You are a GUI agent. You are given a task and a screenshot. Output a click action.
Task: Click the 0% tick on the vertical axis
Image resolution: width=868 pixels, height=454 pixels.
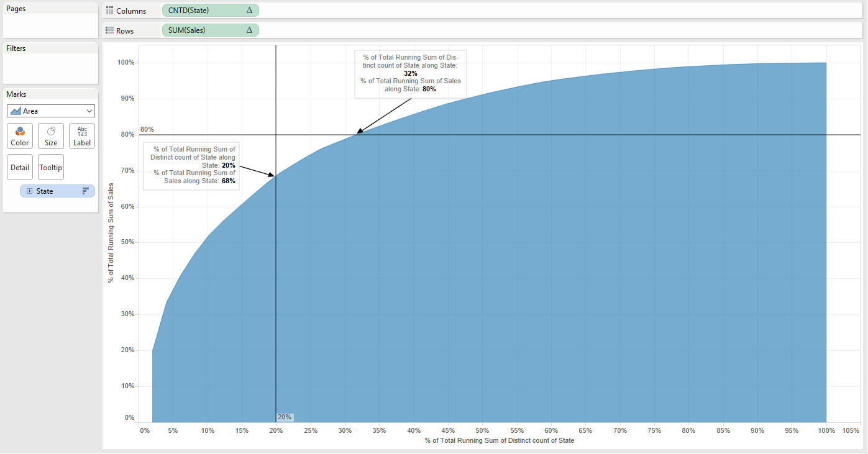[x=130, y=418]
